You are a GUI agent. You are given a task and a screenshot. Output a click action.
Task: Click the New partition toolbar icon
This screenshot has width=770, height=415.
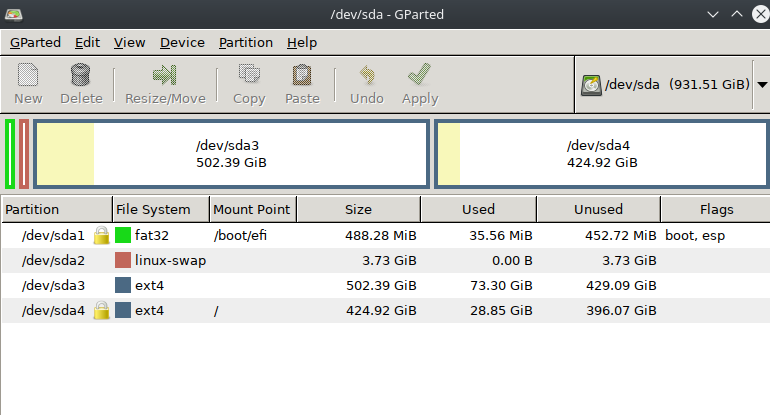(x=28, y=75)
